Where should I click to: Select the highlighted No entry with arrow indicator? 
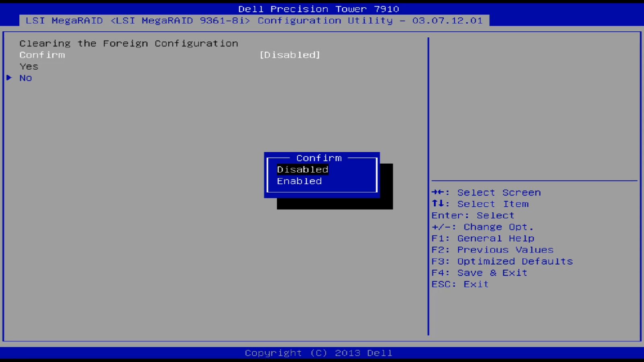26,78
